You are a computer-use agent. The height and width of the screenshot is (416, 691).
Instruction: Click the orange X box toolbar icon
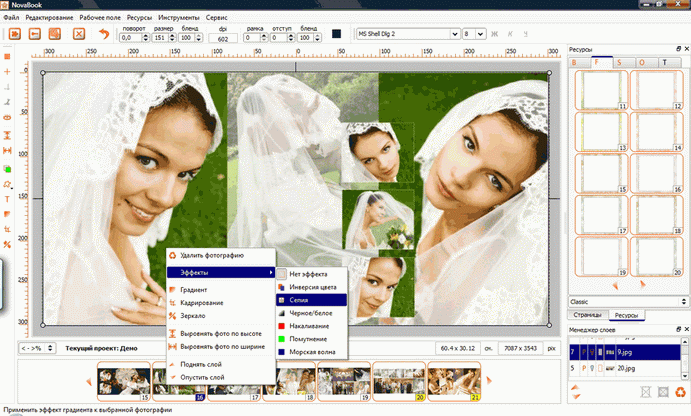point(79,34)
